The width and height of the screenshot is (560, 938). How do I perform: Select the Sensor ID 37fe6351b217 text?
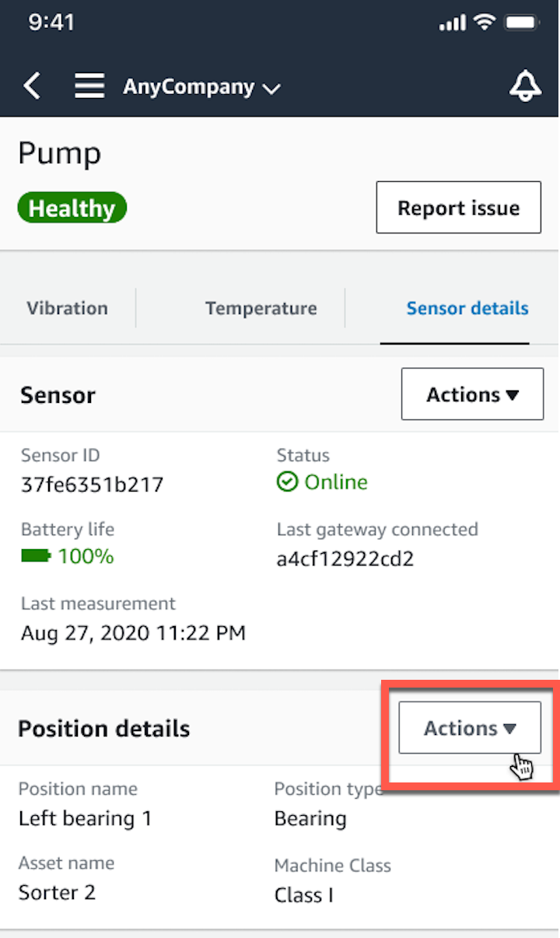click(x=92, y=484)
